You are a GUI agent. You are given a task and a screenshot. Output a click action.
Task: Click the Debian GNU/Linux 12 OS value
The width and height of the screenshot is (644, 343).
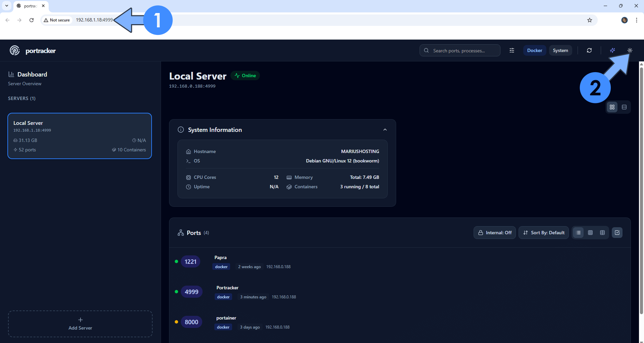[x=342, y=161]
